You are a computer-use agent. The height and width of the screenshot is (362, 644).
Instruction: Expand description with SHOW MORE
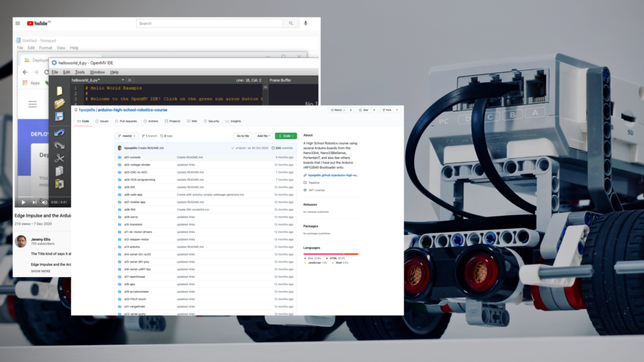[41, 271]
